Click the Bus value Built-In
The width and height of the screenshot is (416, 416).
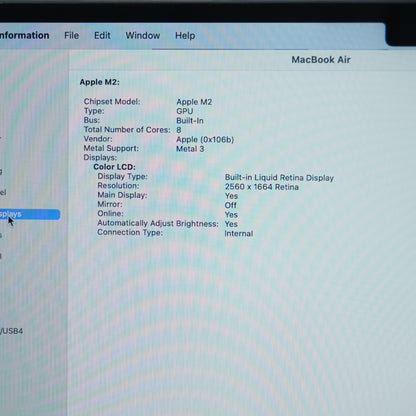tap(190, 121)
